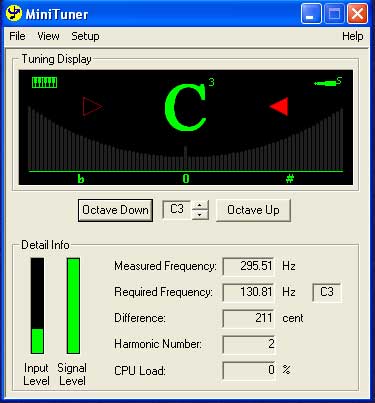
Task: Click the green 0 center mark on tuning scale
Action: [186, 179]
